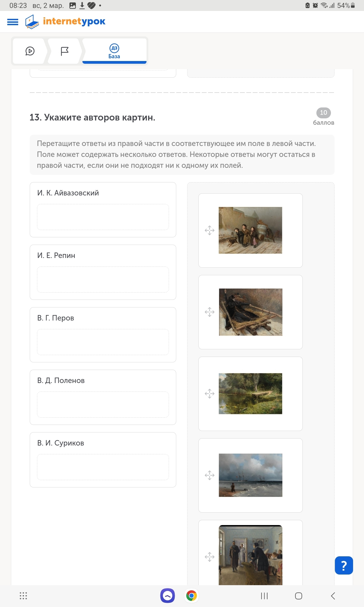The width and height of the screenshot is (364, 607).
Task: Switch to the База homework tab
Action: click(x=114, y=51)
